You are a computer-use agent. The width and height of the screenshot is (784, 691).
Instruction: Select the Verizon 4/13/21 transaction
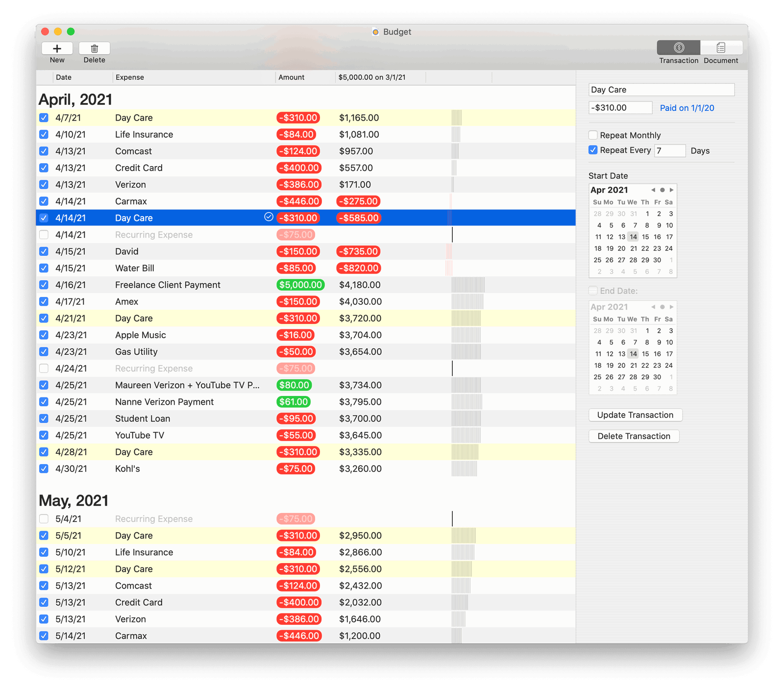[x=306, y=185]
